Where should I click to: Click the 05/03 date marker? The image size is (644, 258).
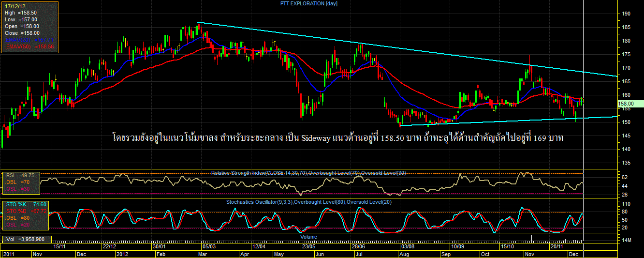(x=209, y=246)
